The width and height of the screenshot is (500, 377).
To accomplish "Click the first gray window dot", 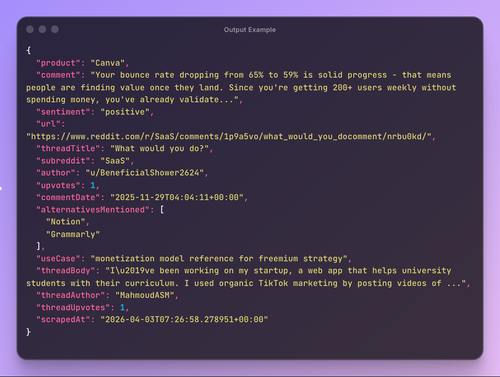I will point(30,29).
